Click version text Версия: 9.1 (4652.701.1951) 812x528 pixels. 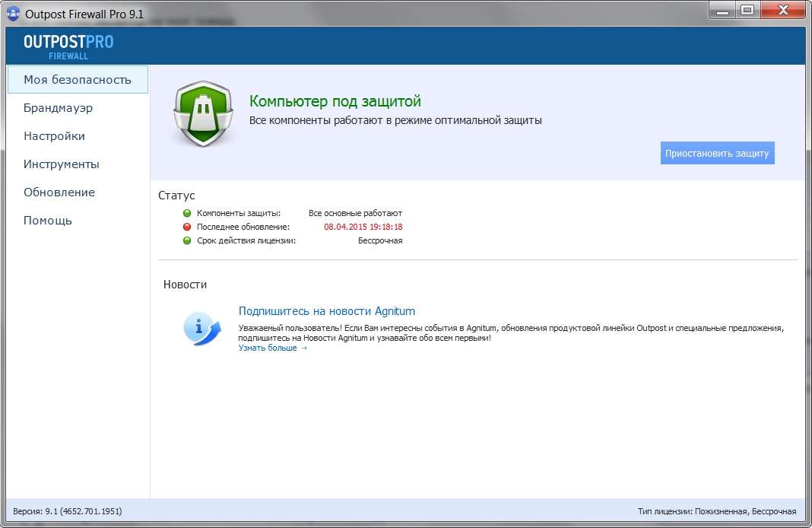point(68,511)
